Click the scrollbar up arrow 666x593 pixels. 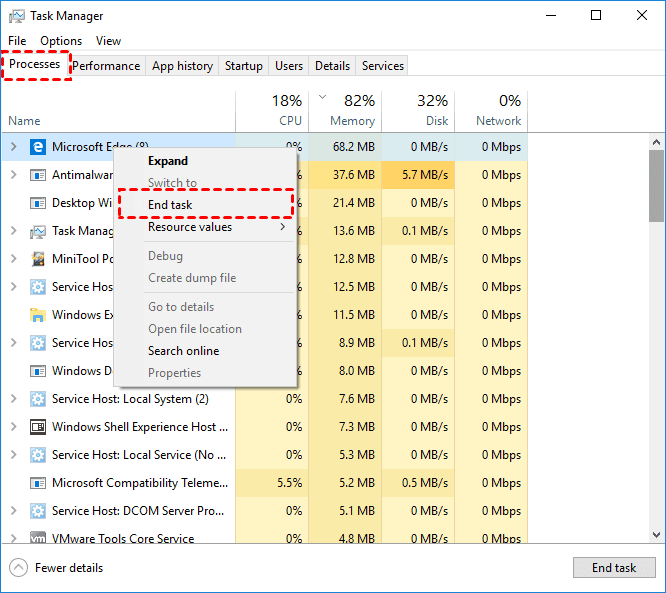coord(656,142)
